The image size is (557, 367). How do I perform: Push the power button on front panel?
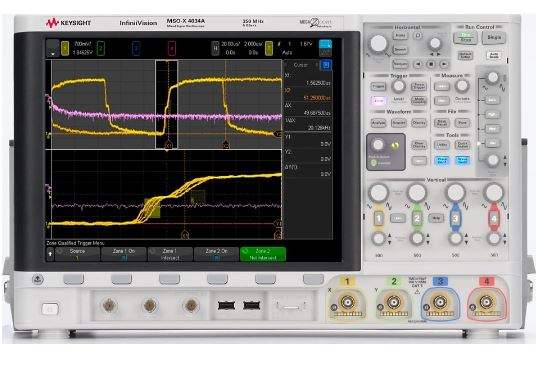pyautogui.click(x=50, y=309)
